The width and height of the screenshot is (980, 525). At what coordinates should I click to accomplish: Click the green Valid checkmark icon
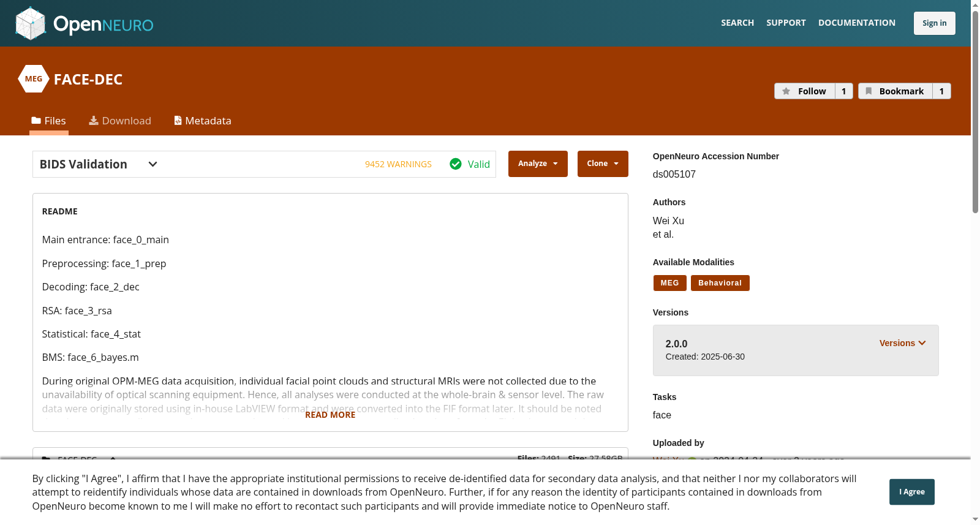point(456,164)
